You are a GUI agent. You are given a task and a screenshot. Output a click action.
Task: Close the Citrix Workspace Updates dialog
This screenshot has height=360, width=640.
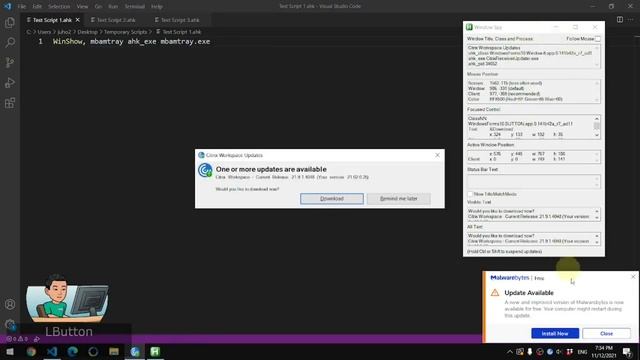(437, 155)
